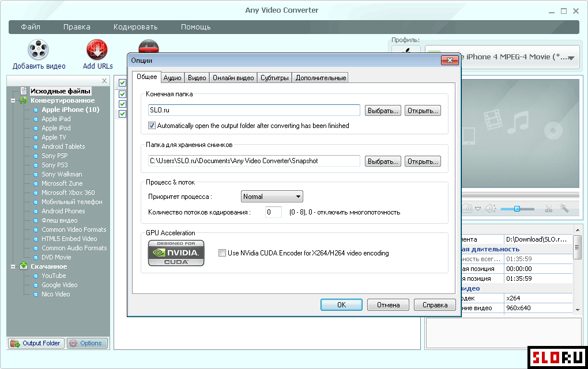This screenshot has width=588, height=369.
Task: Uncheck the topmost file list checkbox
Action: 122,83
